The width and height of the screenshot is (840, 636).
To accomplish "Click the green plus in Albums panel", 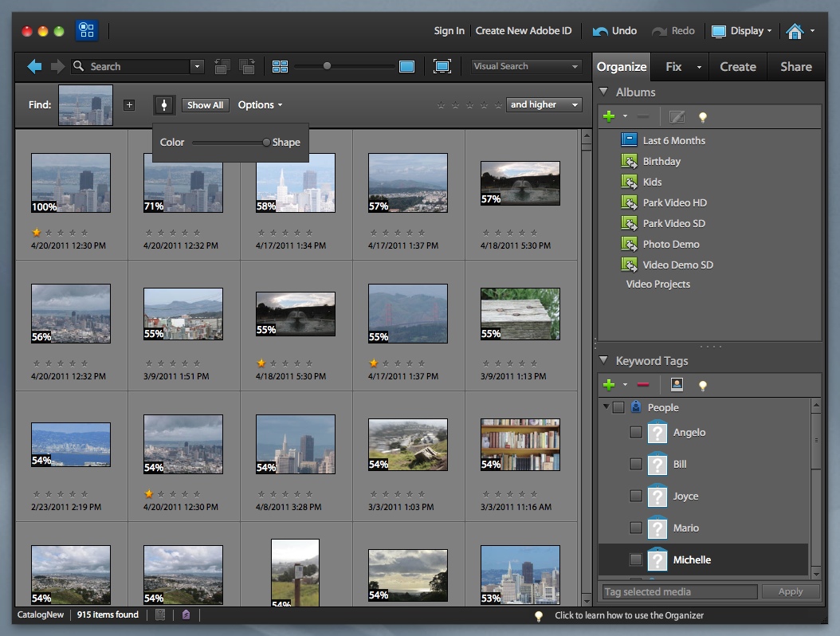I will pyautogui.click(x=610, y=117).
